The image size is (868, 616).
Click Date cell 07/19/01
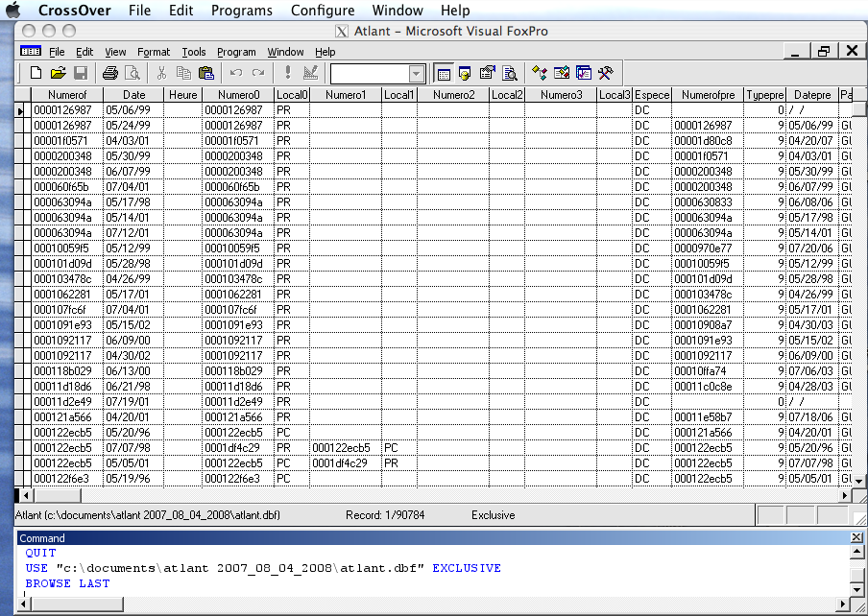[x=133, y=401]
